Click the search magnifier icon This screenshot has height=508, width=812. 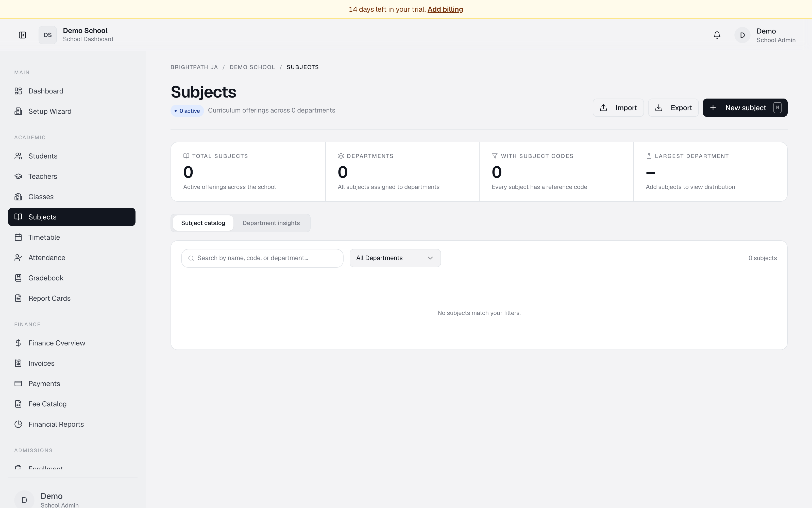(191, 258)
